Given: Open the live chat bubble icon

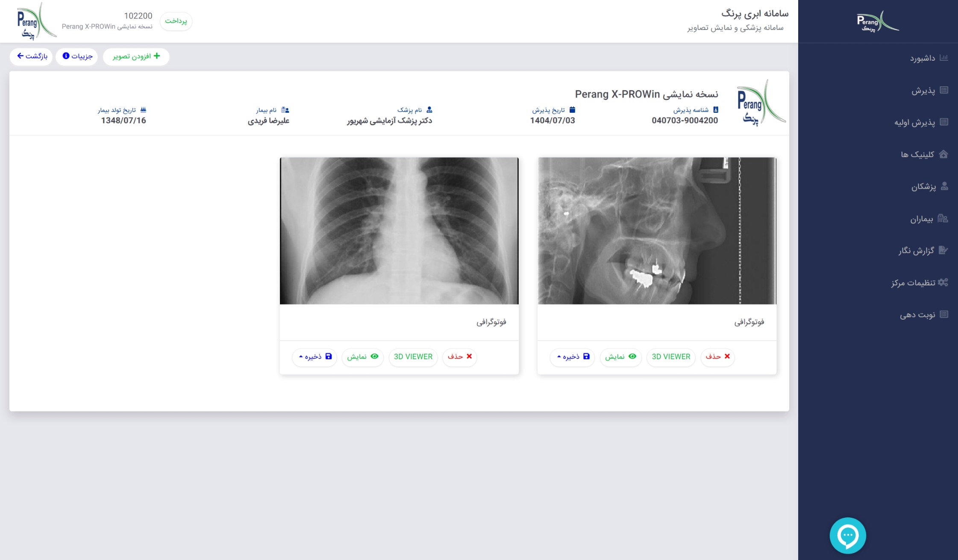Looking at the screenshot, I should [x=847, y=535].
